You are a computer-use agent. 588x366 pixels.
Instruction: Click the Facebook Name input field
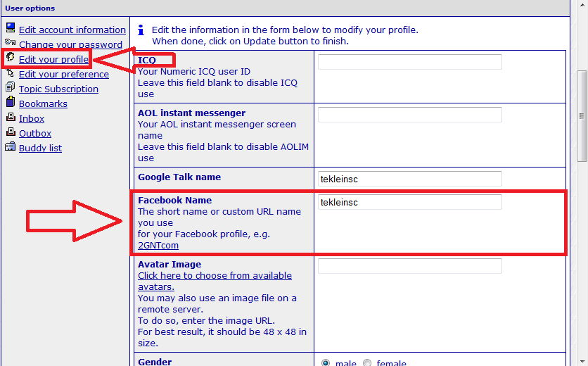[x=410, y=202]
